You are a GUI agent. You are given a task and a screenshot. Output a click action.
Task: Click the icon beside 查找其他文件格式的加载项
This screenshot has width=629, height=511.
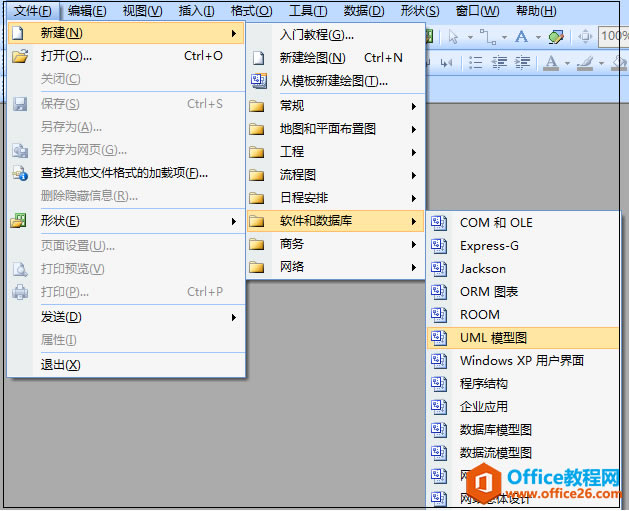(x=20, y=173)
